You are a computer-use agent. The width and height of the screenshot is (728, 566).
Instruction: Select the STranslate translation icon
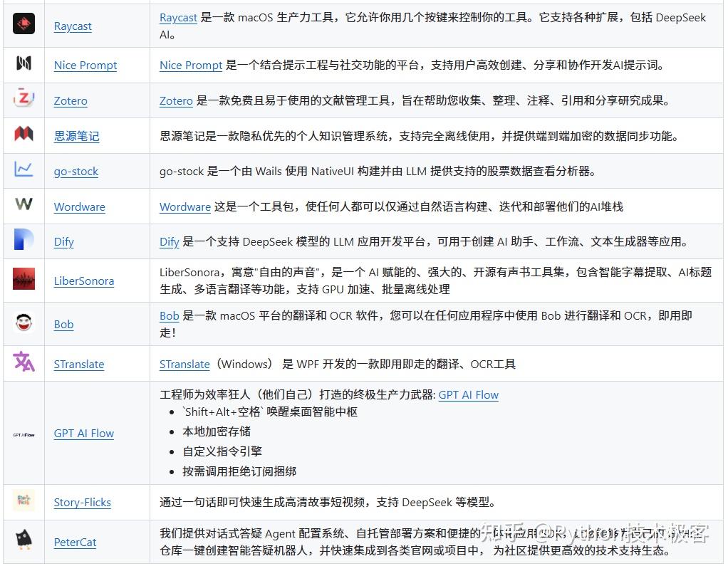[x=24, y=363]
